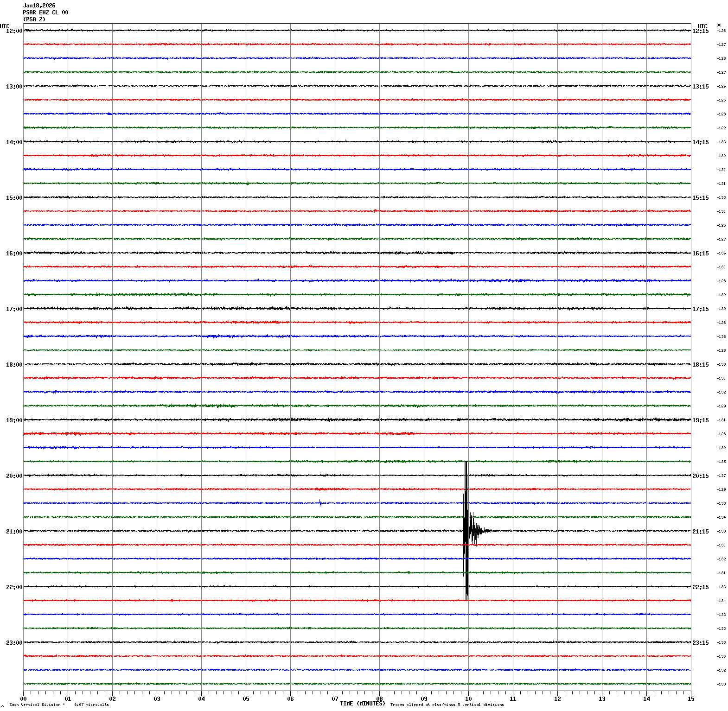Select the PSAR EHZ CL 00 station title

coord(45,13)
